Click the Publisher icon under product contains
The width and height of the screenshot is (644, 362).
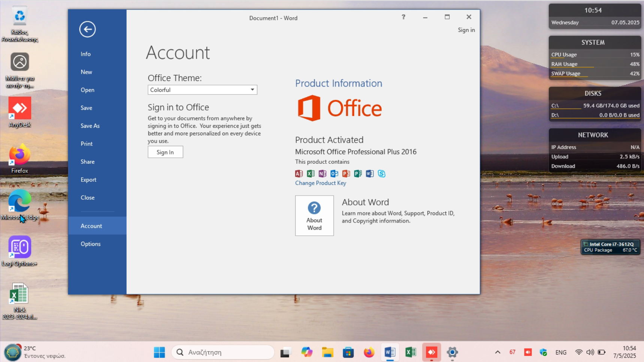point(358,174)
